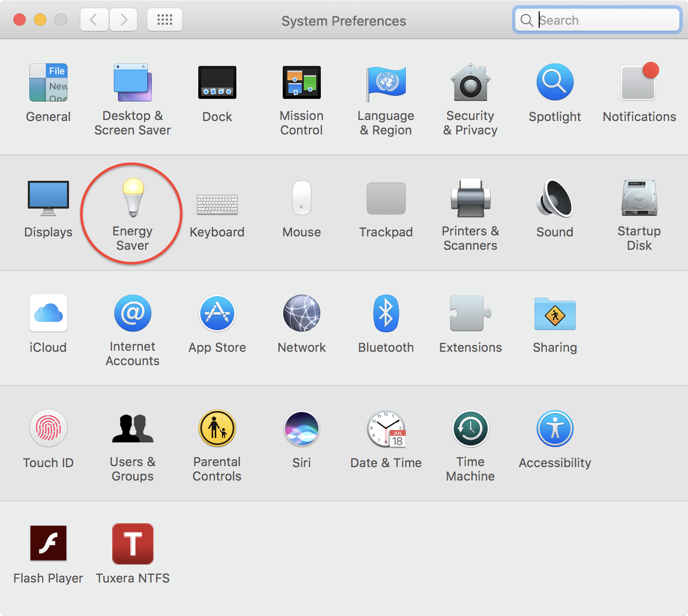The width and height of the screenshot is (688, 616).
Task: Open iCloud preferences
Action: [x=48, y=313]
